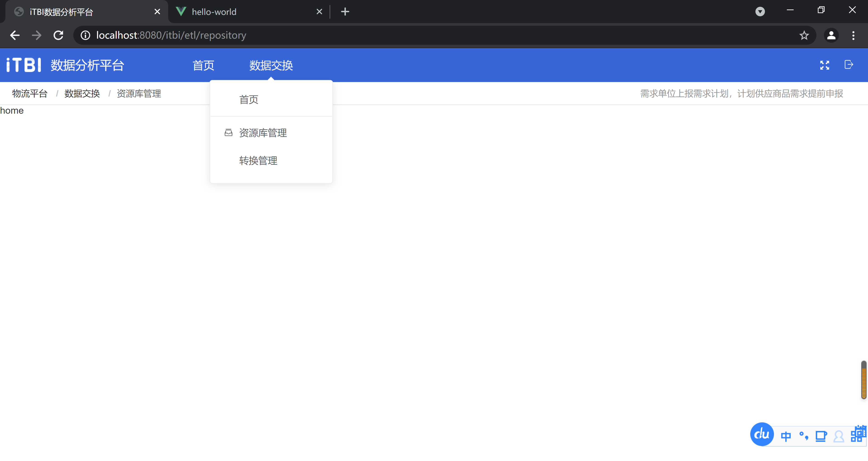
Task: Open Chrome three-dot menu
Action: (853, 35)
